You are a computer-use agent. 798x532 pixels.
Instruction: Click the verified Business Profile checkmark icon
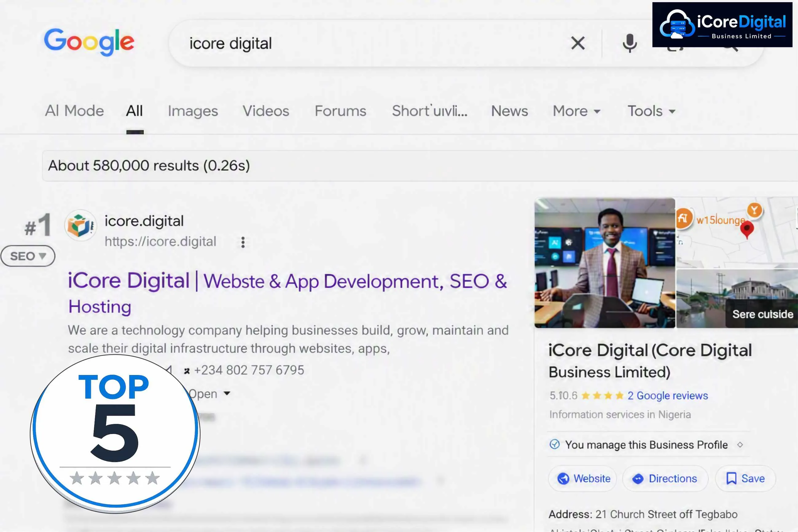pyautogui.click(x=554, y=444)
